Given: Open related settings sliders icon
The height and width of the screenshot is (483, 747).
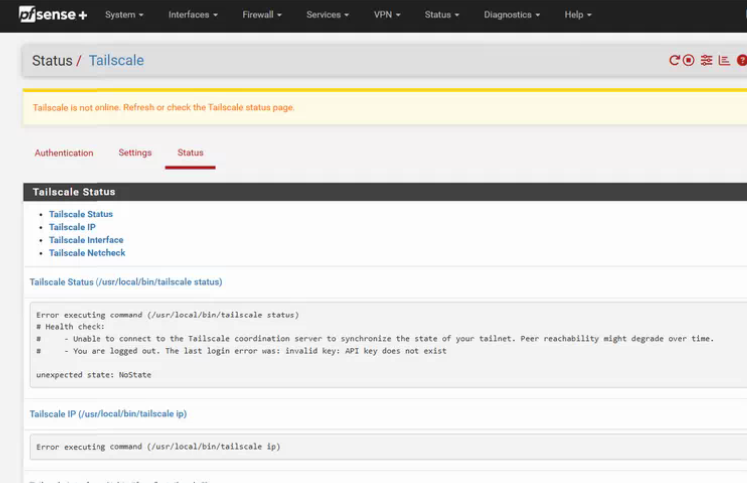Looking at the screenshot, I should pyautogui.click(x=707, y=60).
